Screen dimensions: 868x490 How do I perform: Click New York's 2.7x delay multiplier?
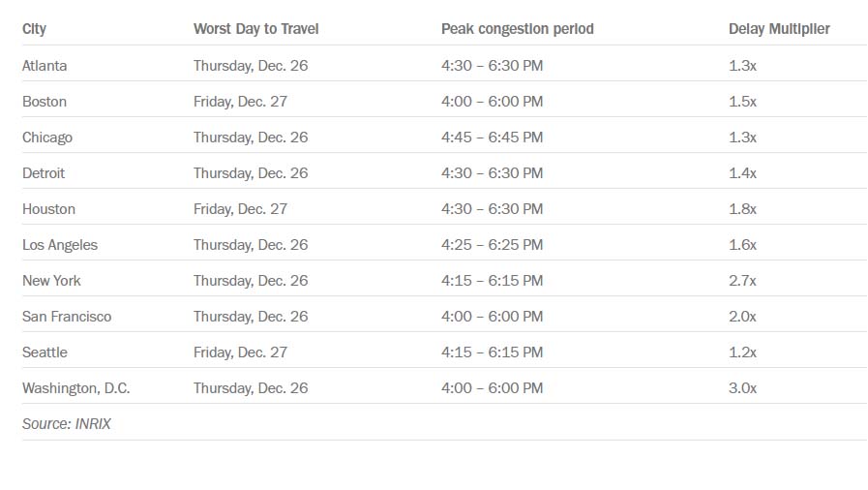742,281
